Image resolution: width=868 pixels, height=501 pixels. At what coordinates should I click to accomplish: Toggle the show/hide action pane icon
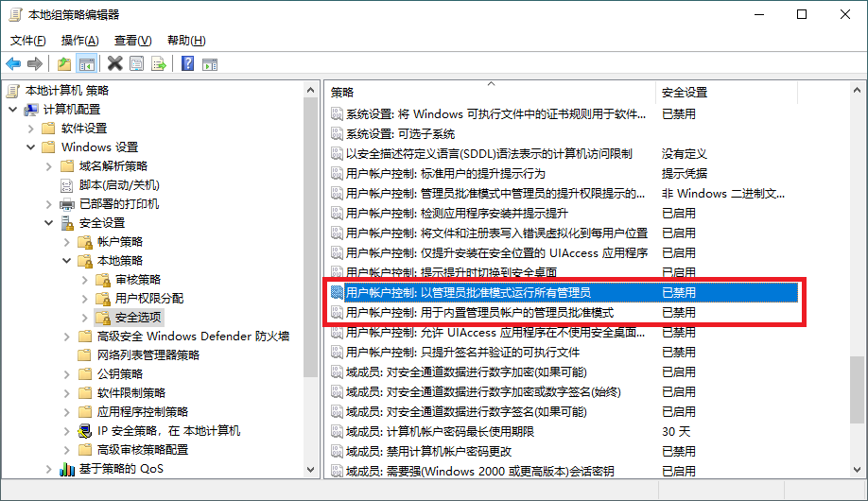pos(209,64)
